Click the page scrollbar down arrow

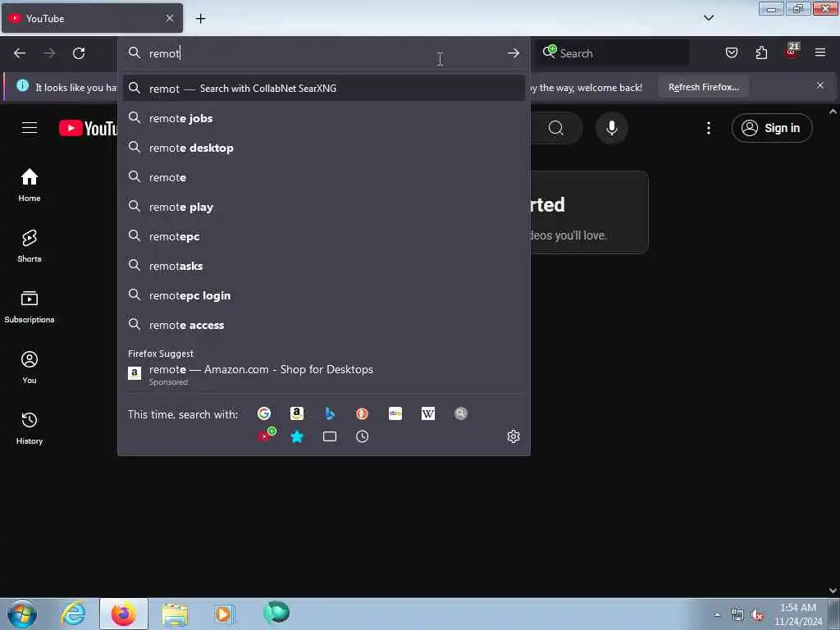(833, 591)
